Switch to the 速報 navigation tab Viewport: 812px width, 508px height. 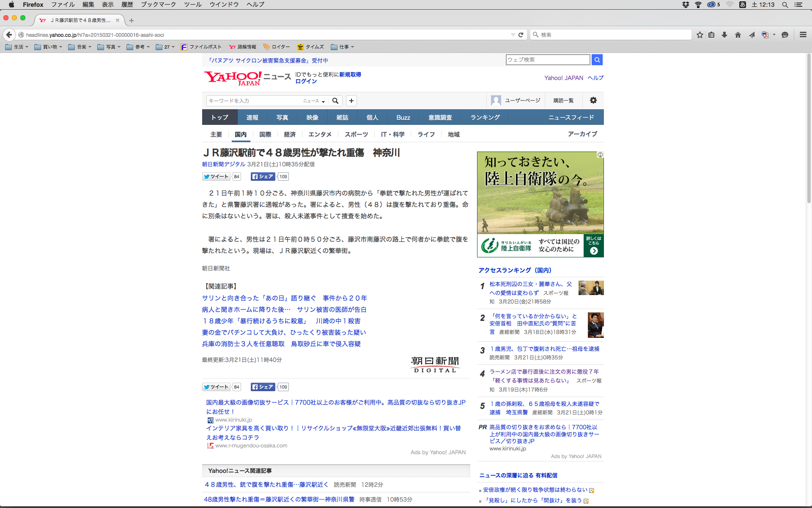point(252,117)
